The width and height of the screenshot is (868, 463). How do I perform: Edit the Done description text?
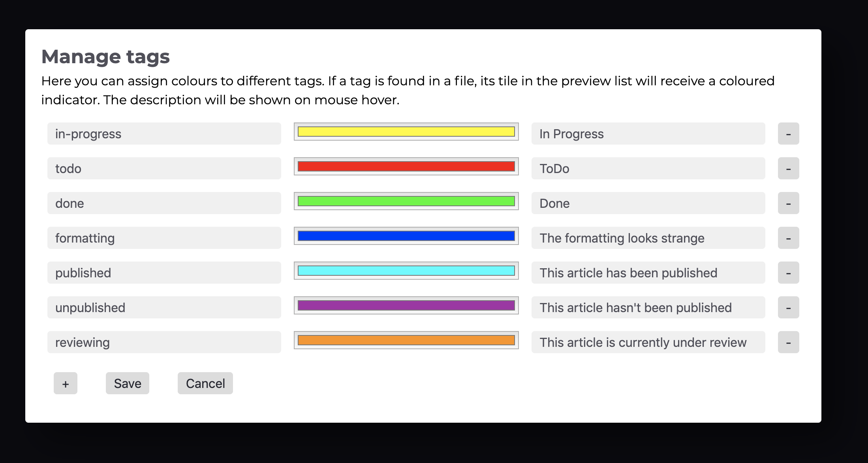(647, 203)
